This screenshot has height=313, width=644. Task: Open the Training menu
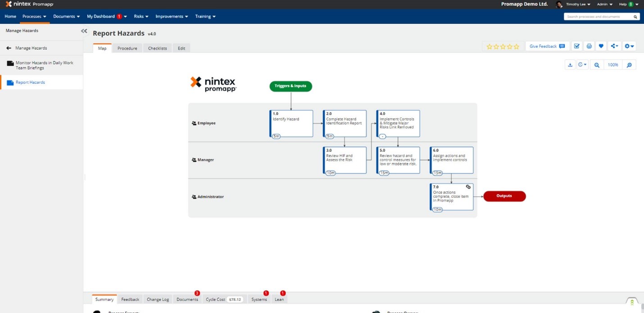pyautogui.click(x=205, y=16)
